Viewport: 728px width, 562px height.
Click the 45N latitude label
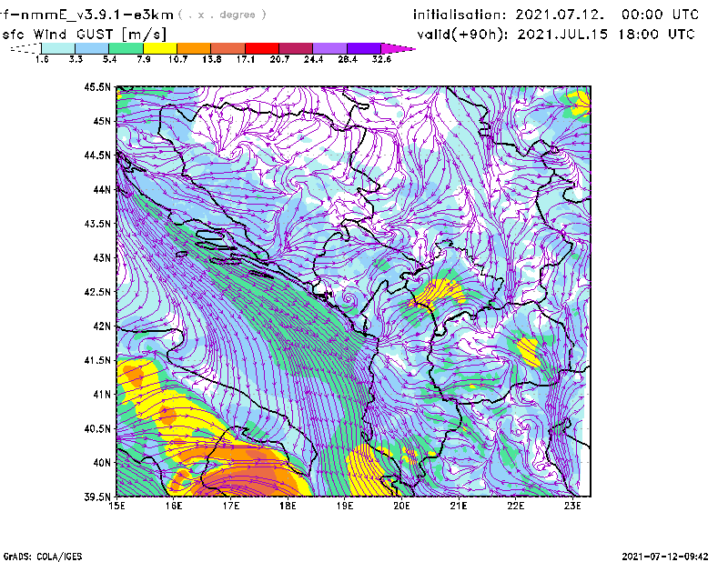(102, 121)
